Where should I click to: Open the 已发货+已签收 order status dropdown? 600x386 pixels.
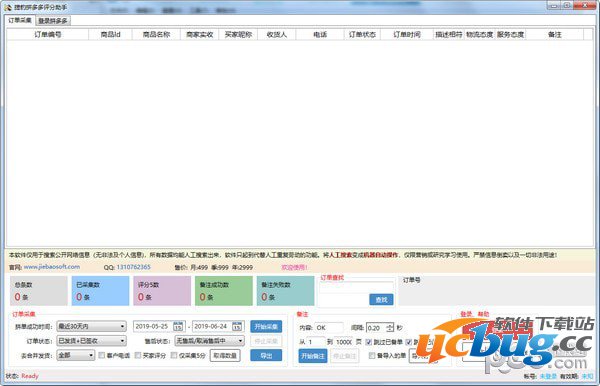point(91,340)
